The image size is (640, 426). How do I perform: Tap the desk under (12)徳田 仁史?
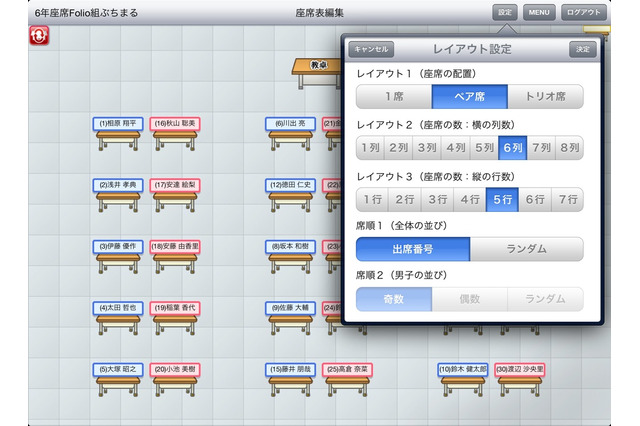click(x=291, y=202)
